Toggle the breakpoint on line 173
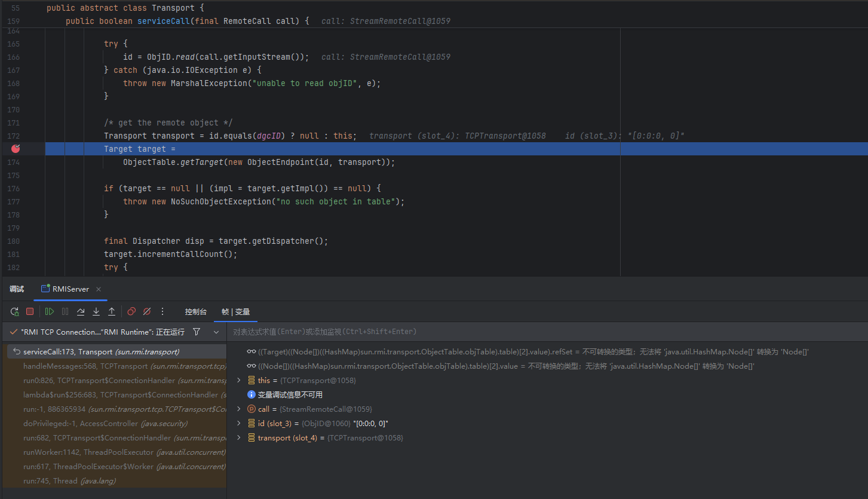This screenshot has height=499, width=868. [x=16, y=149]
